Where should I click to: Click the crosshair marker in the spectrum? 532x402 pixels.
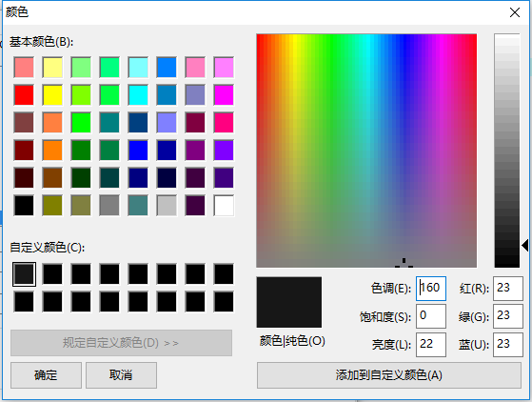(x=404, y=263)
